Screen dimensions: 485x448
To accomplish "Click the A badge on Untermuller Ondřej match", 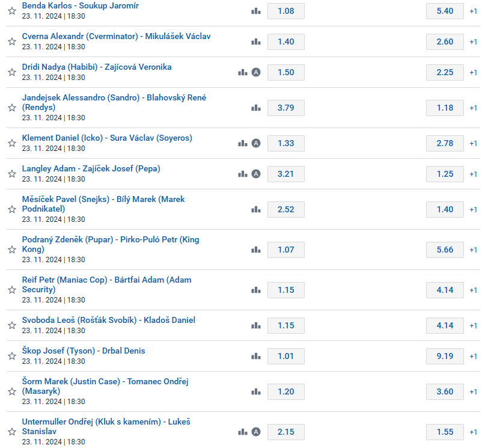I will pos(256,432).
